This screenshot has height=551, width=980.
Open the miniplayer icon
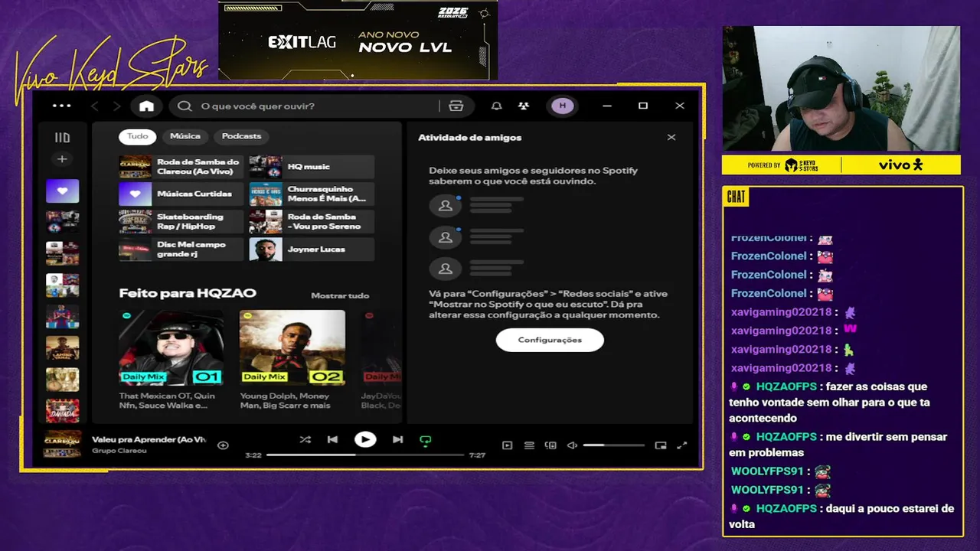(661, 445)
